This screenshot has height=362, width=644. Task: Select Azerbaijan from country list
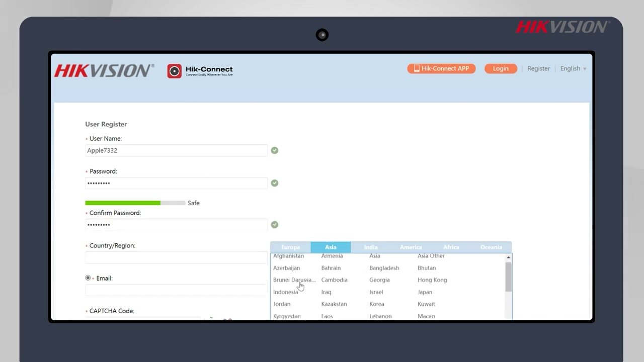click(x=286, y=268)
